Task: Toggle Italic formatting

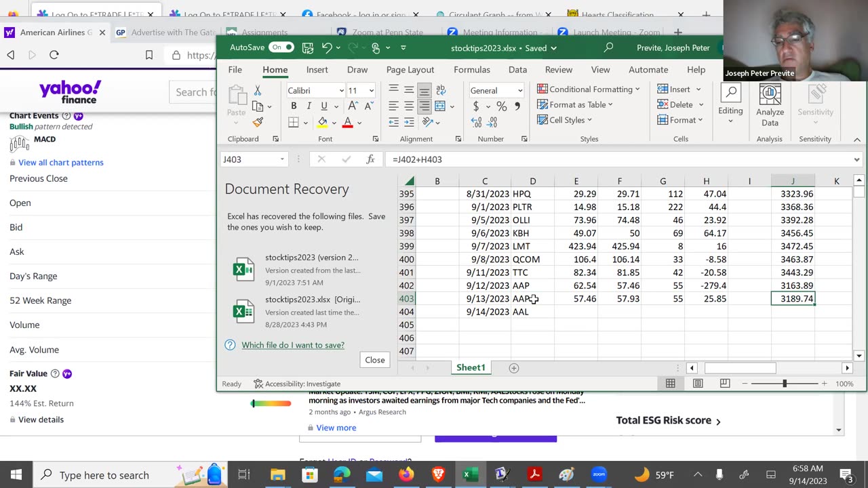Action: pos(309,106)
